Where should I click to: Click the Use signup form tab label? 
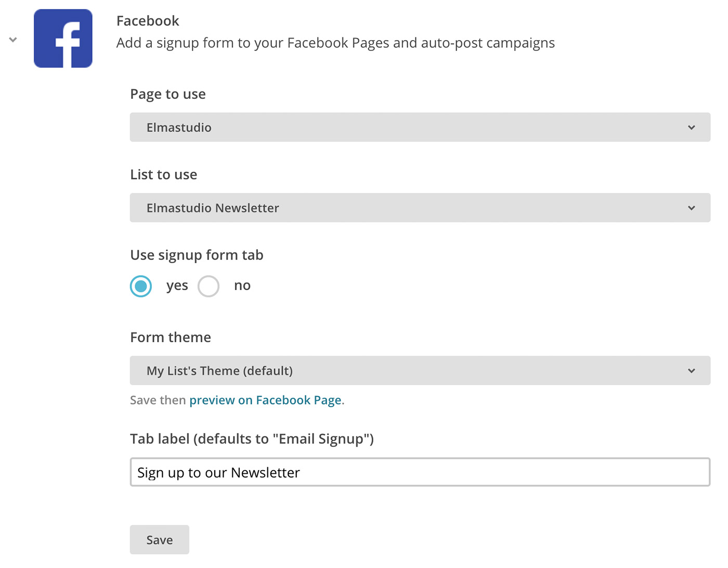[x=197, y=255]
